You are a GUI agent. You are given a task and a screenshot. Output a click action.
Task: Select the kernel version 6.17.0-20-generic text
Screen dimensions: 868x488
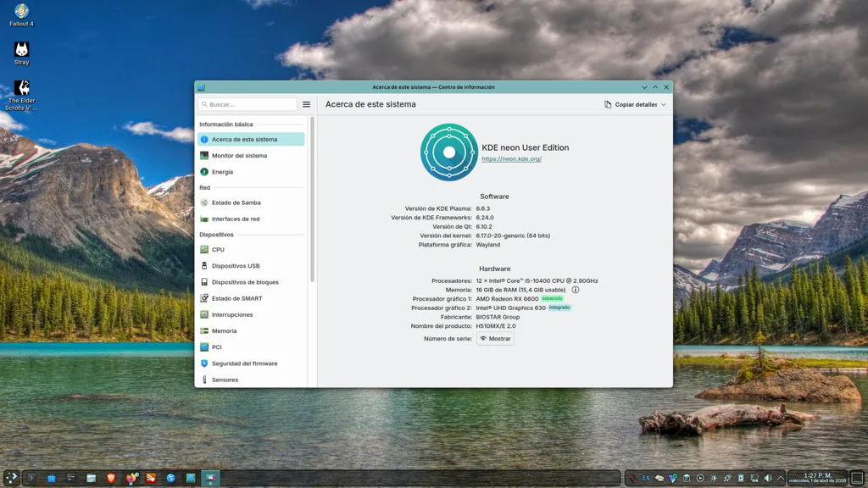[x=513, y=236]
